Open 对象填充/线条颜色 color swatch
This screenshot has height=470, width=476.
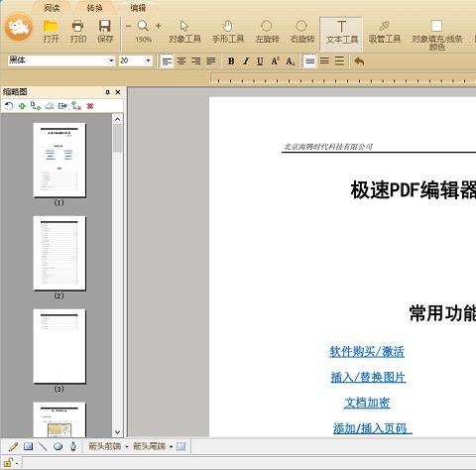pos(436,35)
